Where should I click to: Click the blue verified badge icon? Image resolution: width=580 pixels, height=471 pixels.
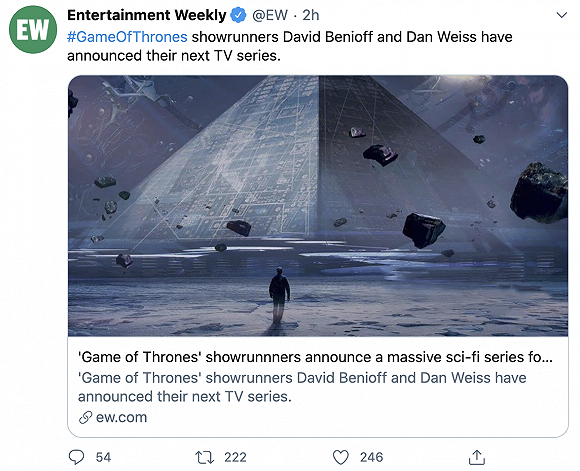[x=238, y=16]
